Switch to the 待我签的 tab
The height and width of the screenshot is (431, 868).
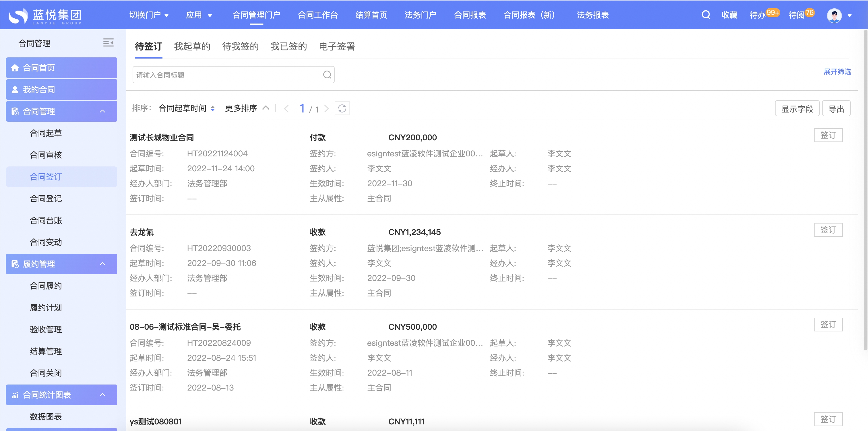click(240, 46)
